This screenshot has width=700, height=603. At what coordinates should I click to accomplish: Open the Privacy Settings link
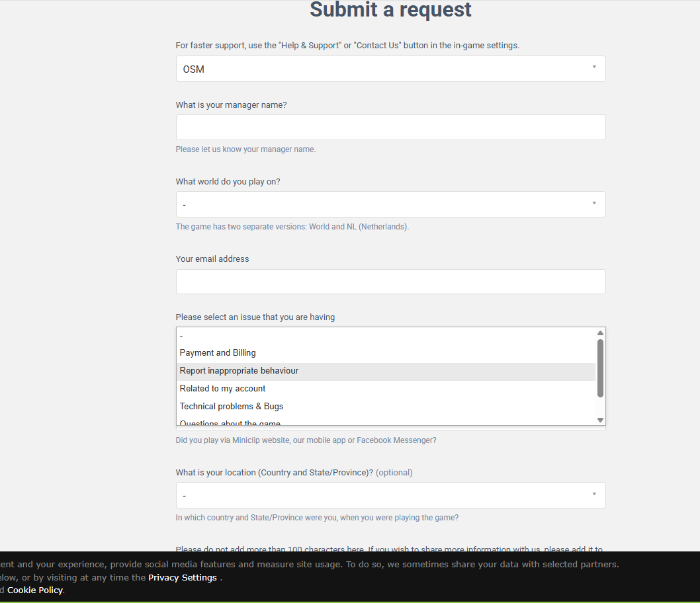click(183, 578)
